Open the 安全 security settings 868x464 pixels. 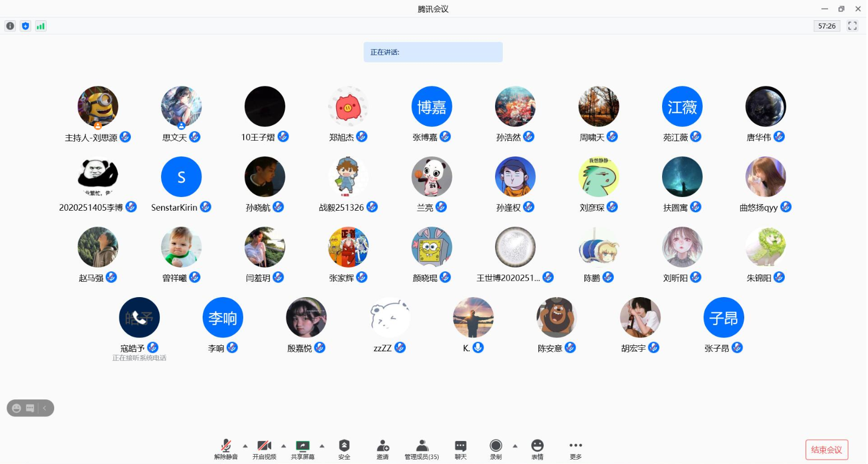click(344, 449)
